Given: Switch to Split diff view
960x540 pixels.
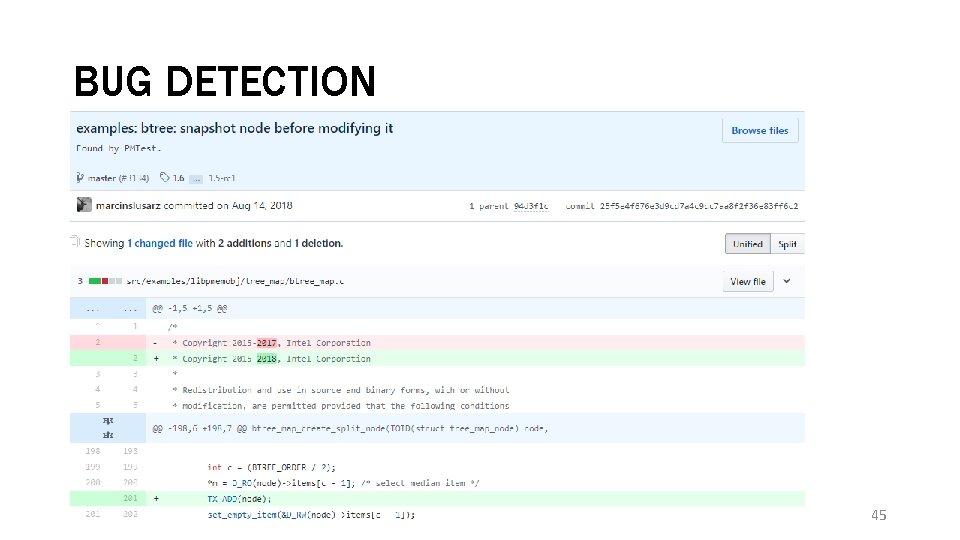Looking at the screenshot, I should tap(787, 244).
